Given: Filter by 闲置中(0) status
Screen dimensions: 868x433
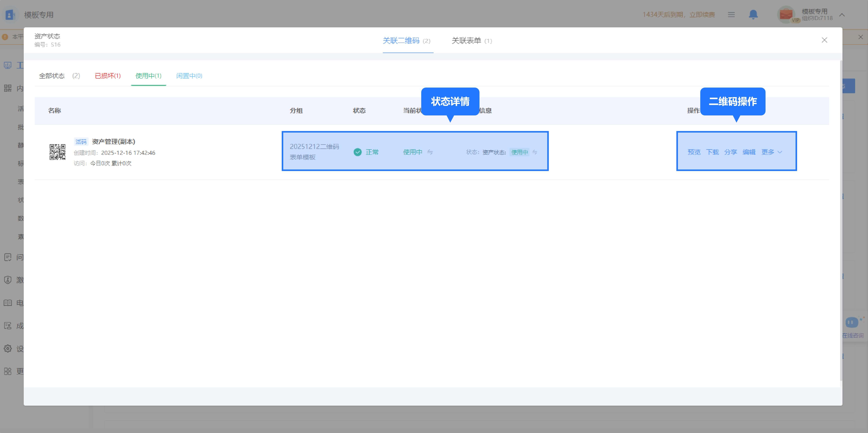Looking at the screenshot, I should pos(189,76).
